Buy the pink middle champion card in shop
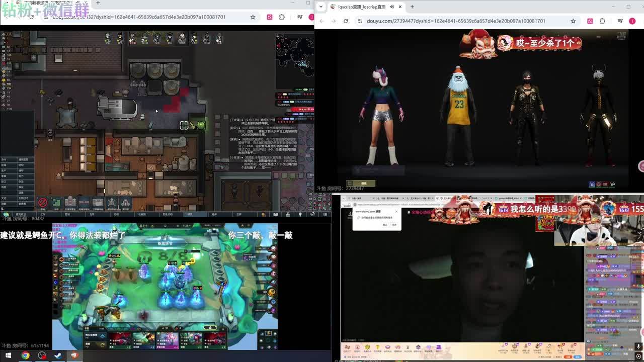The height and width of the screenshot is (362, 644). point(168,340)
